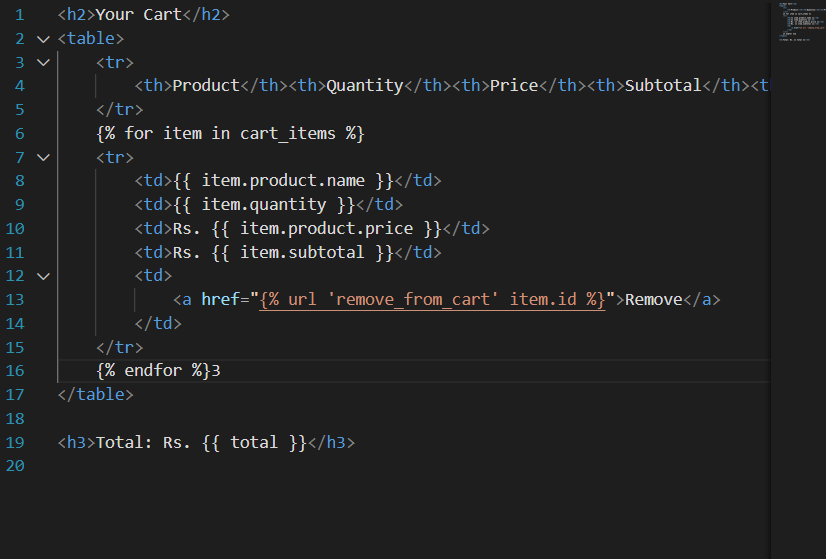Click the closing td tag on line 14
This screenshot has height=559, width=826.
tap(158, 323)
